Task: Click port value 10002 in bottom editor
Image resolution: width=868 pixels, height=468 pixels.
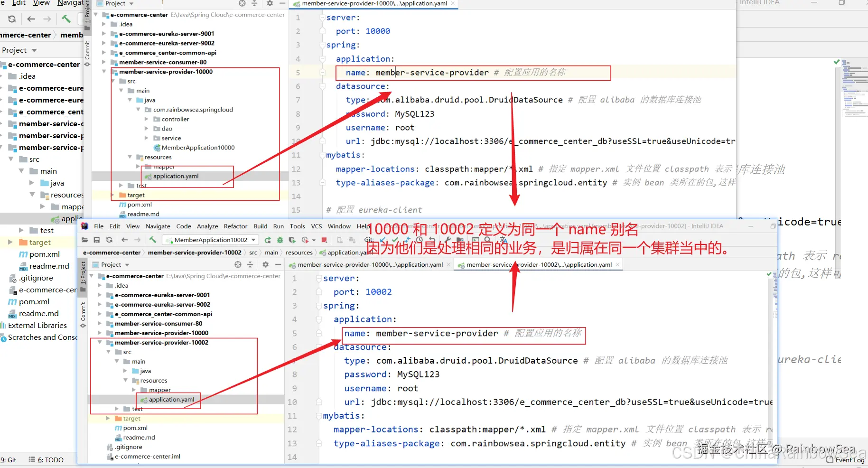Action: tap(379, 292)
